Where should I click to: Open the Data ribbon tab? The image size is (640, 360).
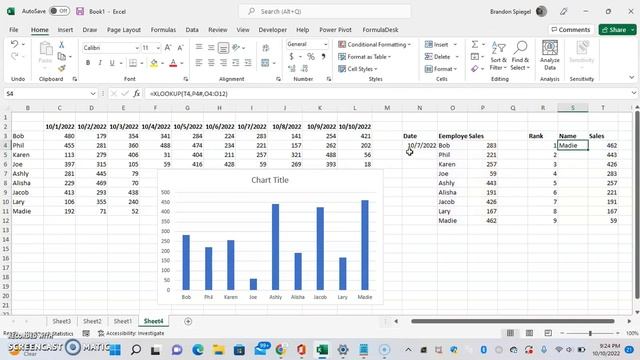coord(192,30)
